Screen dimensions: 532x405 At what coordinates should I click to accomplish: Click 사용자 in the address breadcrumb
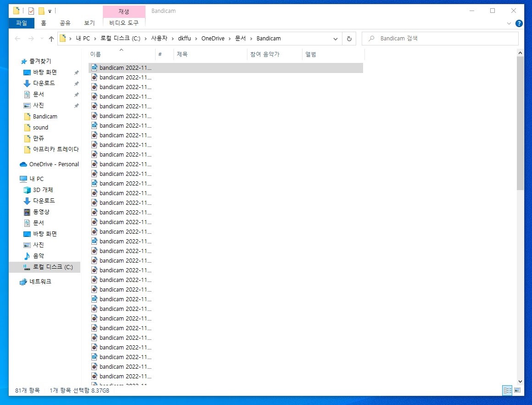click(x=159, y=39)
